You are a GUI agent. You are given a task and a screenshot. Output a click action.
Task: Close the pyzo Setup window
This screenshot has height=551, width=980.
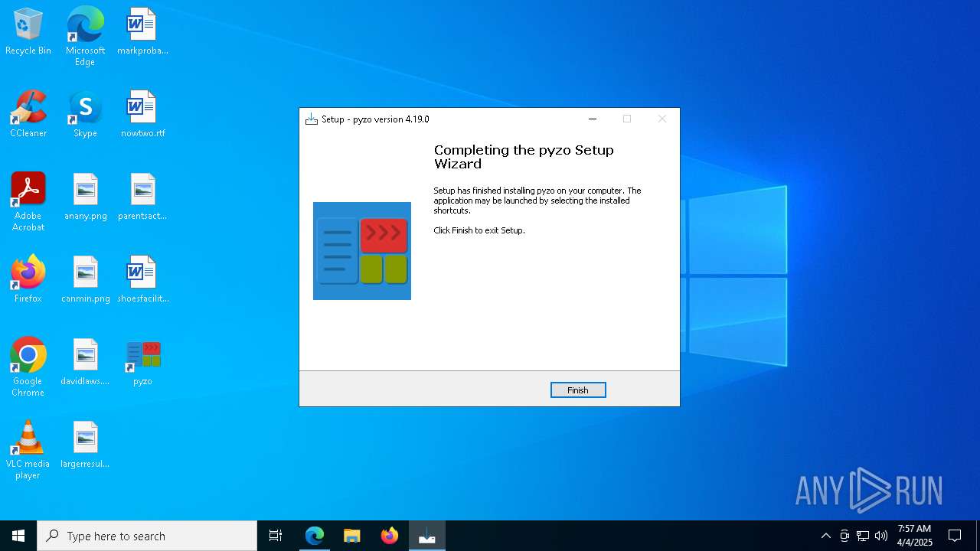(662, 119)
